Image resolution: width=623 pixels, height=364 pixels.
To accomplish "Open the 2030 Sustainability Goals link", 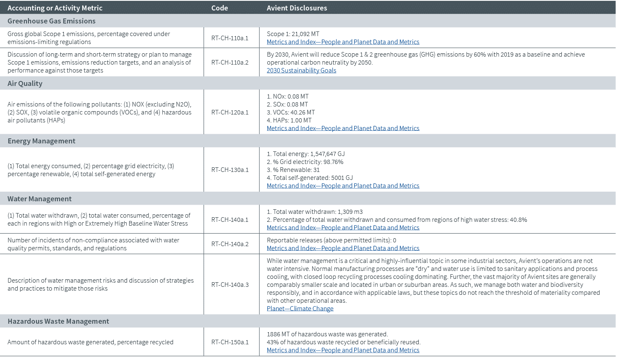I will click(x=301, y=70).
